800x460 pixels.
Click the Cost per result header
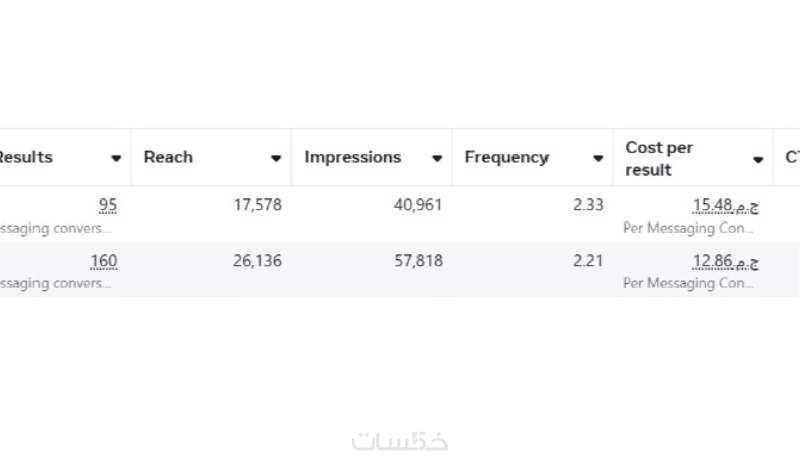point(659,158)
